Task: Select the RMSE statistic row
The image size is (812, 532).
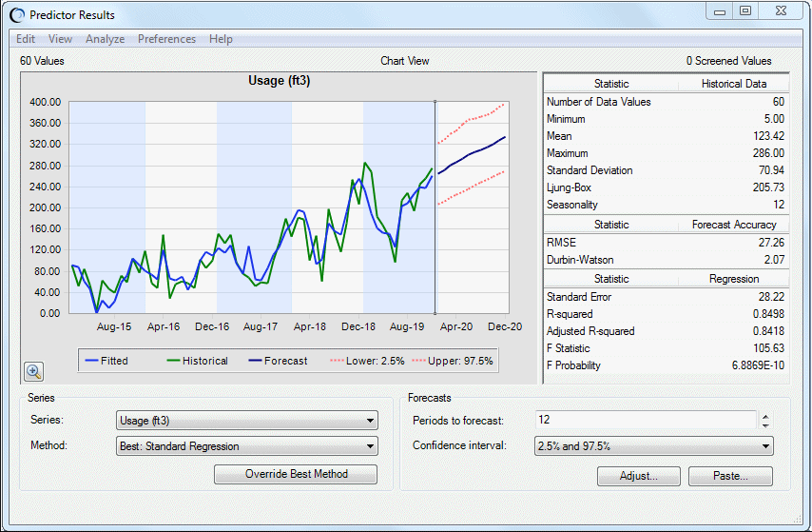Action: 666,242
